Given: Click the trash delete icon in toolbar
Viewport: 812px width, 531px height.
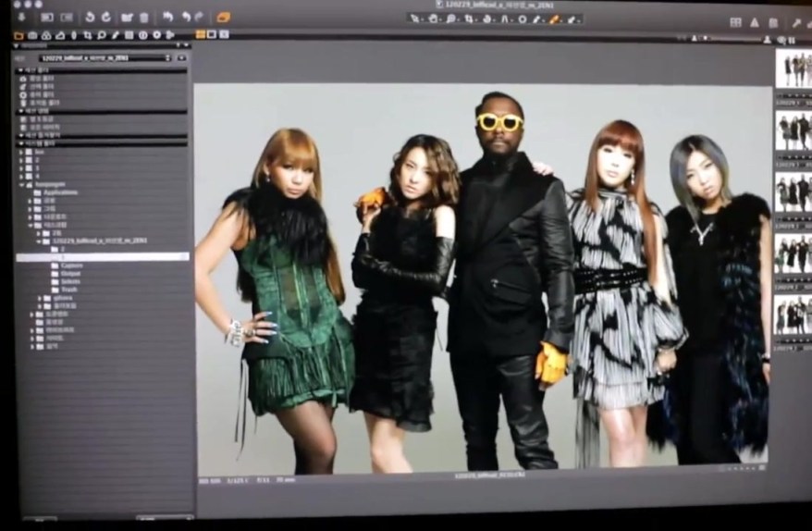Looking at the screenshot, I should coord(143,17).
